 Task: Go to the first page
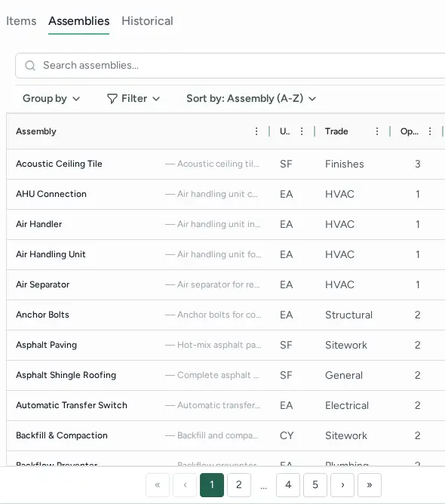coord(158,484)
